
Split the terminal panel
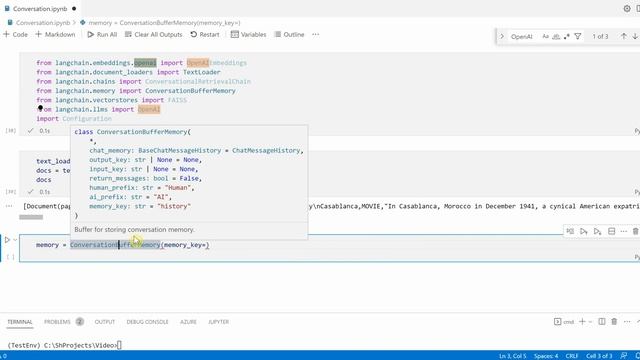click(x=602, y=322)
